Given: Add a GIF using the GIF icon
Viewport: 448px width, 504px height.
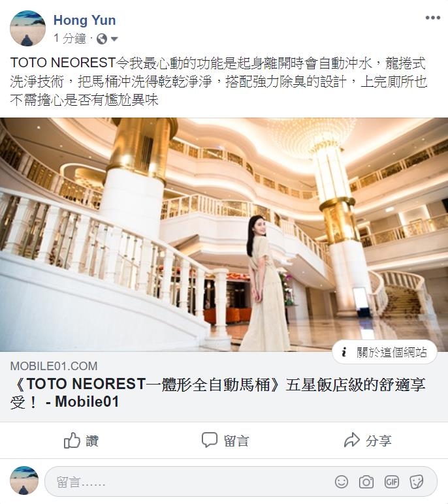Looking at the screenshot, I should click(391, 482).
